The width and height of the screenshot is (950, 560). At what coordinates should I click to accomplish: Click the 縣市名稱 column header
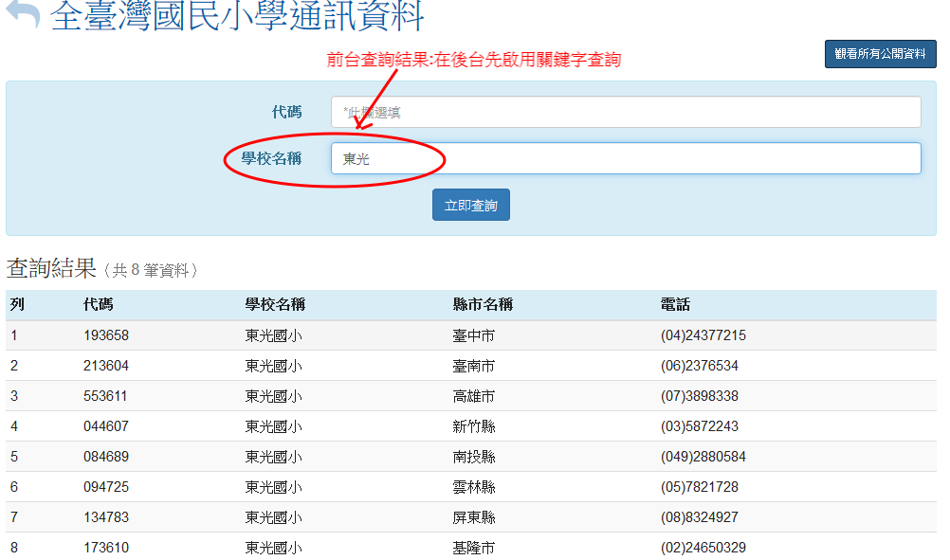pyautogui.click(x=483, y=305)
